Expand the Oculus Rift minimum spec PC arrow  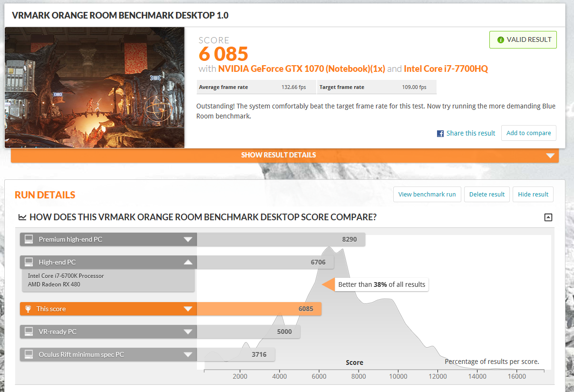click(x=188, y=355)
